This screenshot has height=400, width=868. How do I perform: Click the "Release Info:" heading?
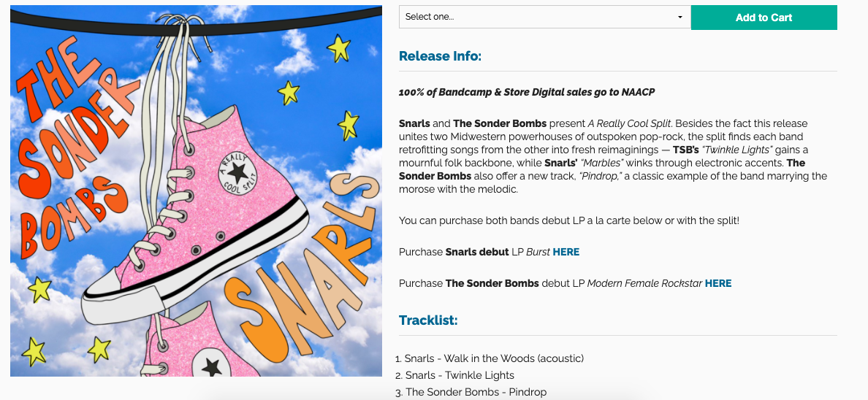440,56
